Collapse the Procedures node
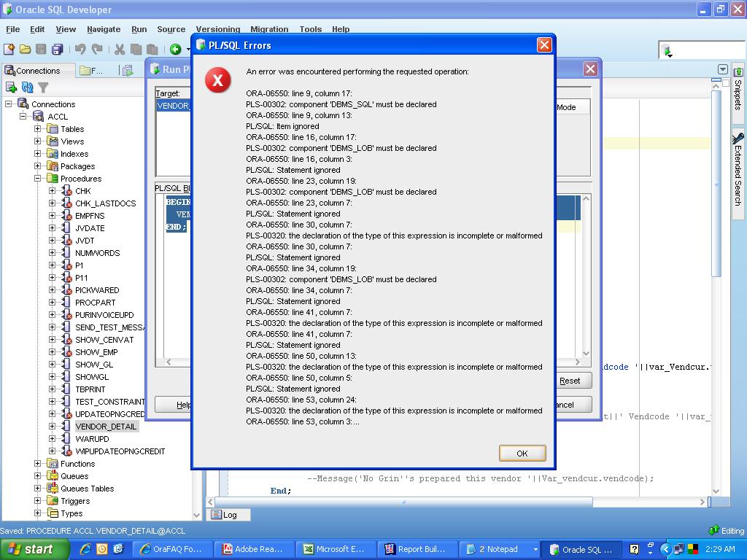 click(x=38, y=179)
